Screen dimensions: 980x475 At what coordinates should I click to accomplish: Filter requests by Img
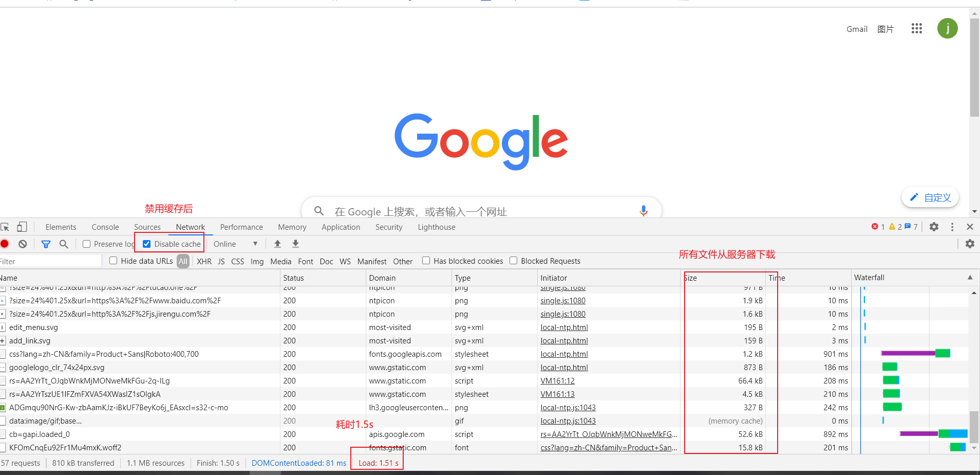(257, 261)
